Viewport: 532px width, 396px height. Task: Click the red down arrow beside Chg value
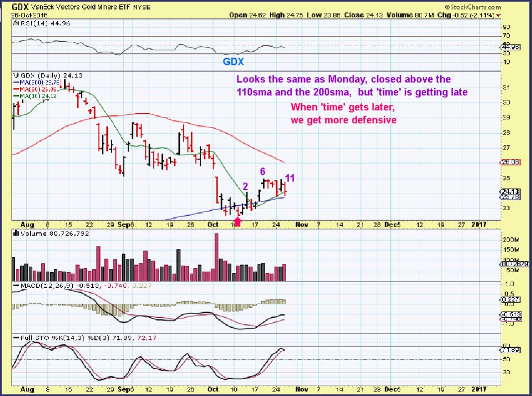coord(498,15)
